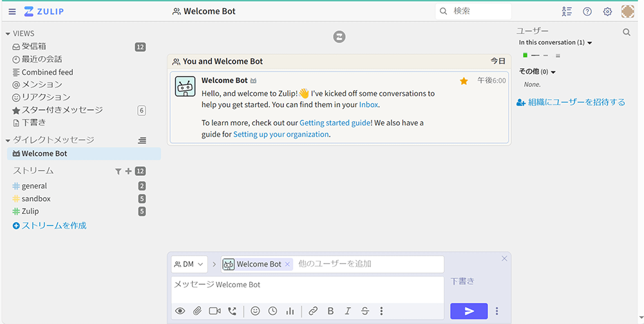Toggle bold formatting in compose box
The height and width of the screenshot is (324, 644).
coord(330,311)
